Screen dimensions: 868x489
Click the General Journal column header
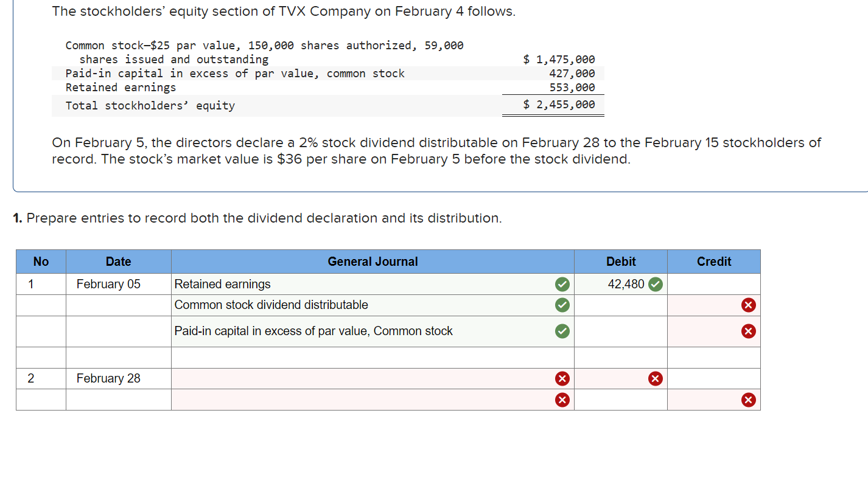373,262
